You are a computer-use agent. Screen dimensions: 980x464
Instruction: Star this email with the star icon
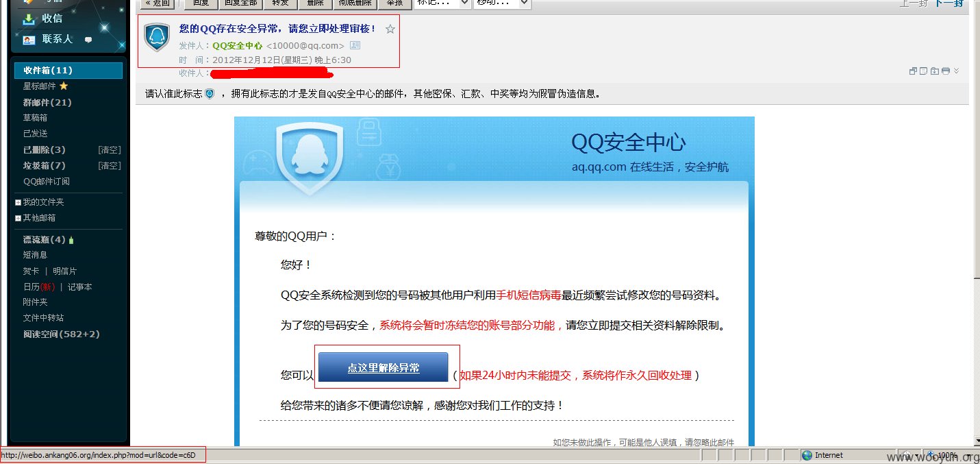[390, 29]
